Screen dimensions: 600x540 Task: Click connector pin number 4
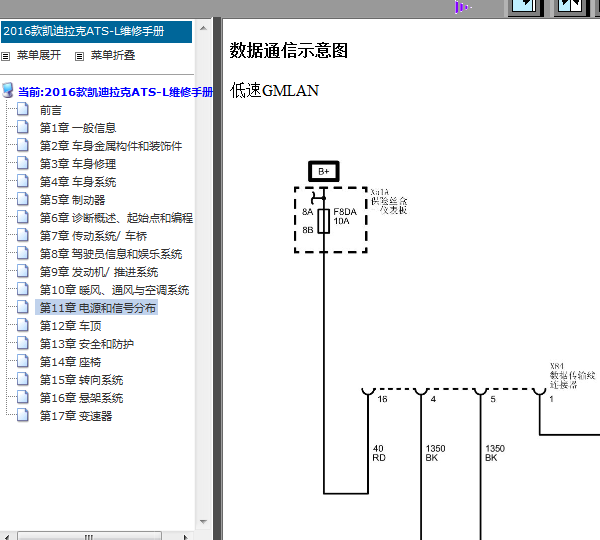(x=433, y=399)
